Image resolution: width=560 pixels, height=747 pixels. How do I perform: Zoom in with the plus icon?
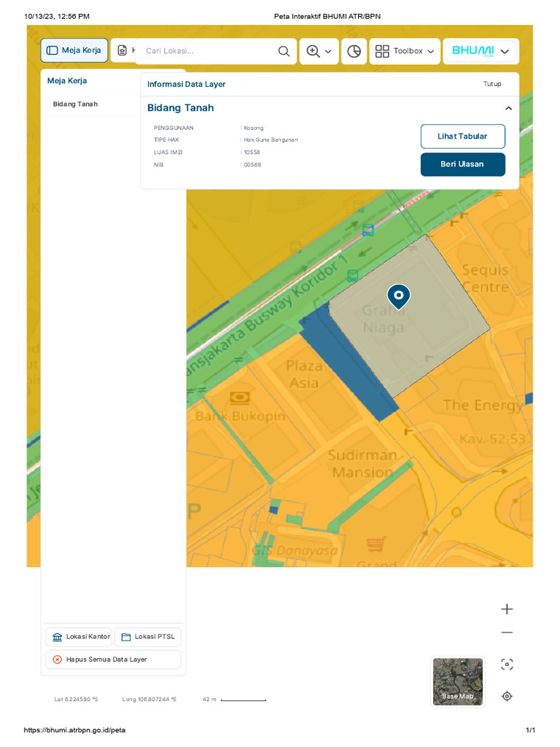tap(507, 609)
